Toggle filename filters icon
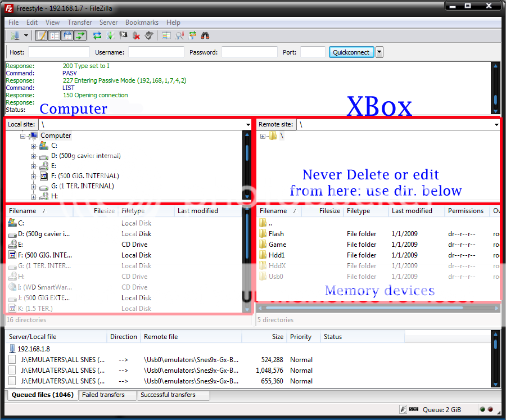Screen dimensions: 506x420 point(179,35)
